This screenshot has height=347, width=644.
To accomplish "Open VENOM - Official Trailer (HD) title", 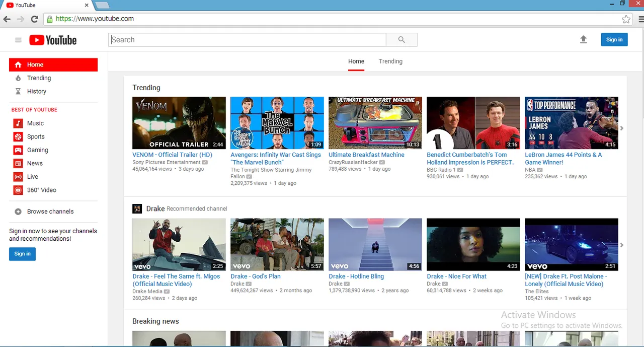I will (172, 155).
